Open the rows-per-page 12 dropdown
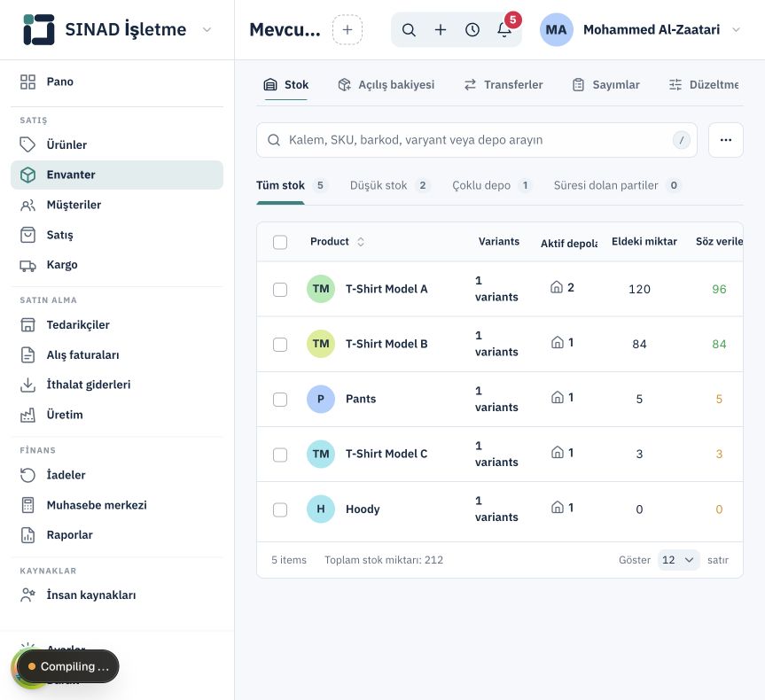Viewport: 765px width, 700px height. 678,560
